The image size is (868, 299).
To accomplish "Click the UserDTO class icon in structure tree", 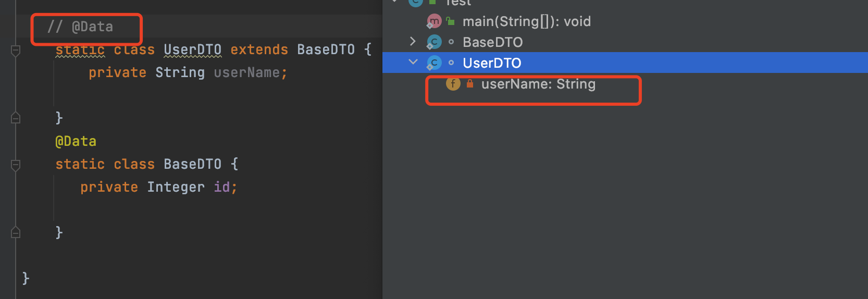I will click(434, 63).
